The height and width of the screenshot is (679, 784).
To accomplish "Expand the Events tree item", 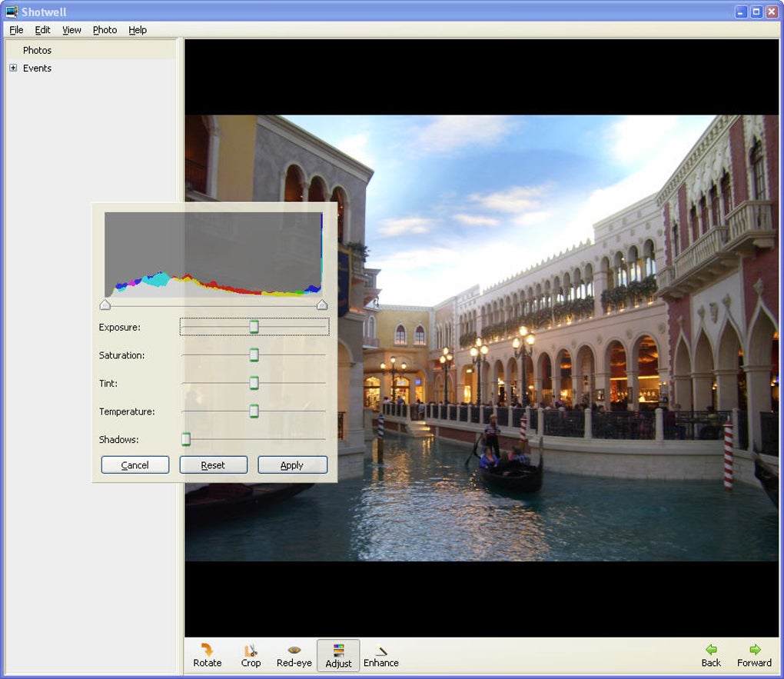I will point(13,68).
